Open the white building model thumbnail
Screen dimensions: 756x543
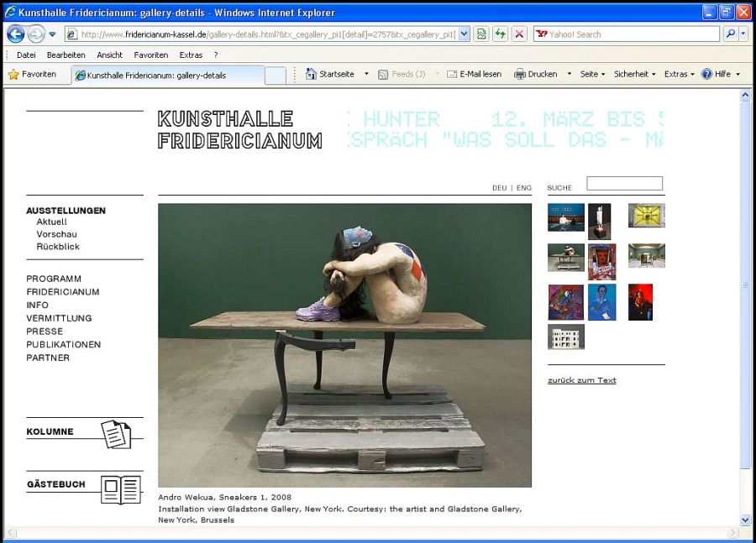tap(566, 337)
